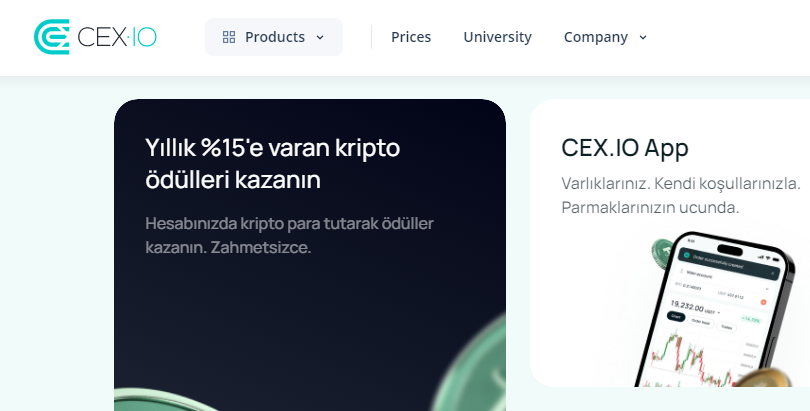Open the crypto rewards card heading
Screen dimensions: 810x411
(272, 164)
